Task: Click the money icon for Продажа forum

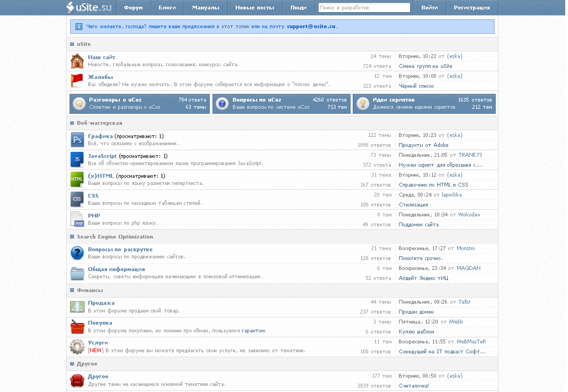Action: 77,306
